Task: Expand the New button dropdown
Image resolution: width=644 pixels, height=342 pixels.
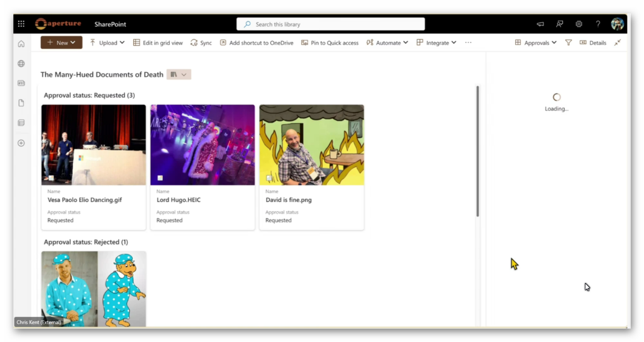Action: coord(61,43)
